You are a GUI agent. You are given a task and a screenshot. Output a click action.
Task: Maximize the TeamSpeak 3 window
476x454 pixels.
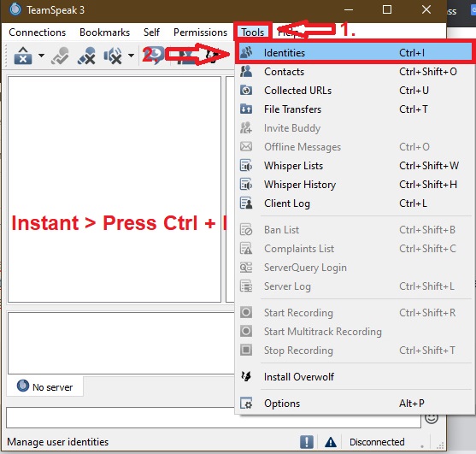click(x=387, y=9)
